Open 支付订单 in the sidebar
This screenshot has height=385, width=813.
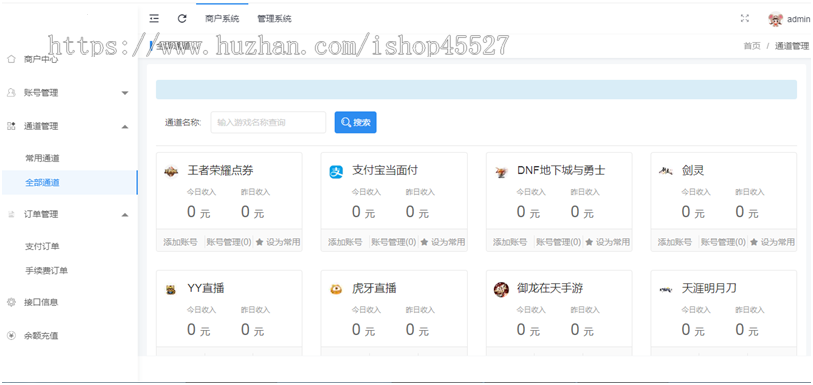point(42,247)
